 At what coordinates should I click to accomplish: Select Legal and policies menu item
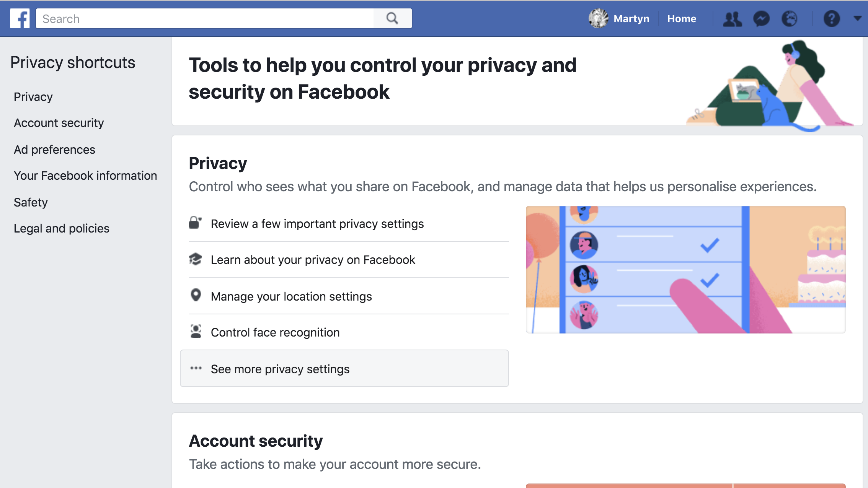(x=61, y=228)
